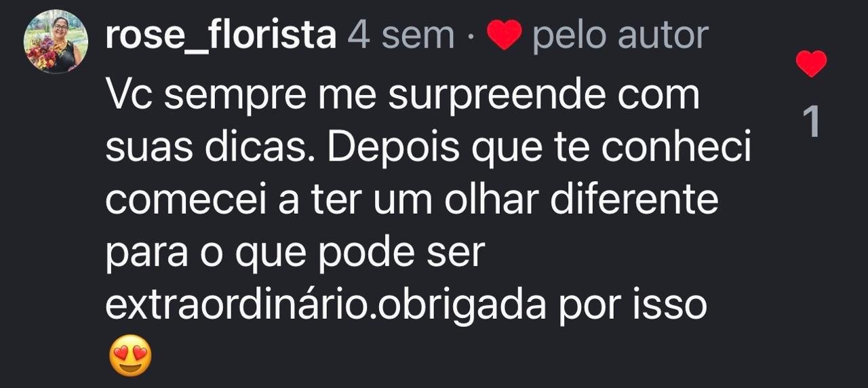This screenshot has height=388, width=868.
Task: Click the line "comecei a ter um olhar diferente"
Action: click(x=412, y=200)
